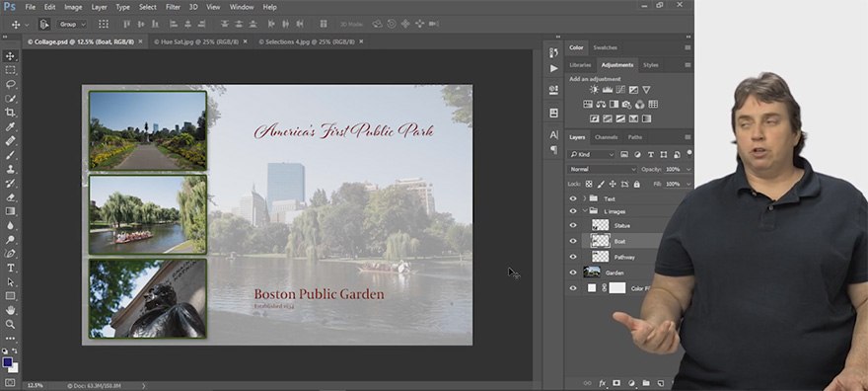This screenshot has width=868, height=391.
Task: Select the Garden layer thumbnail
Action: tap(592, 272)
